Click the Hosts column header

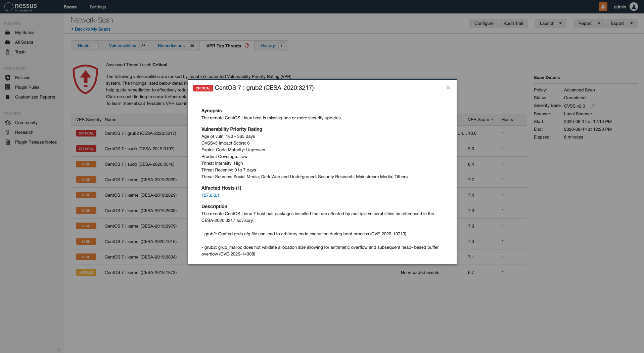point(507,120)
